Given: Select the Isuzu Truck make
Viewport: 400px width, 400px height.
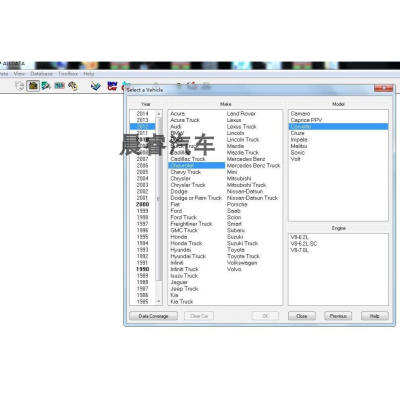Looking at the screenshot, I should [184, 276].
